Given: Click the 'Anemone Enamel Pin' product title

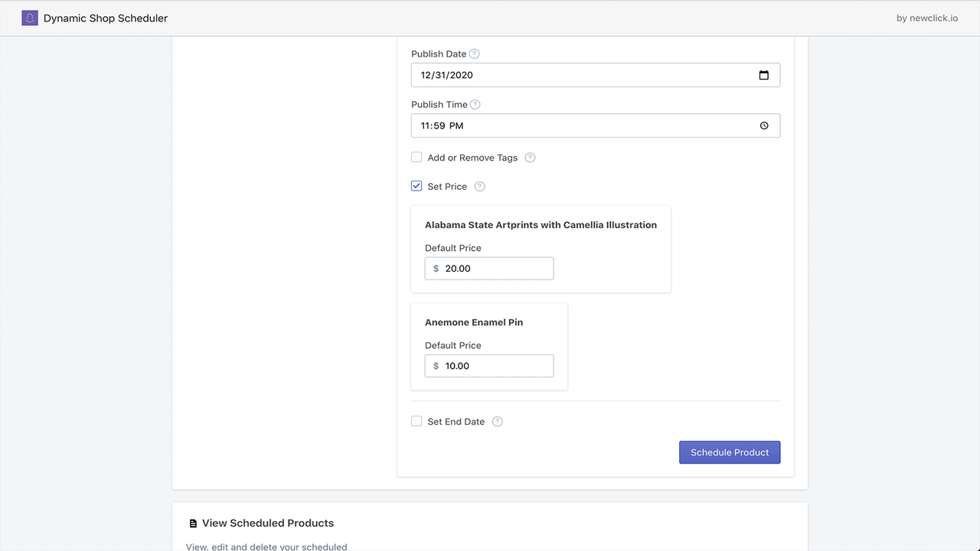Looking at the screenshot, I should point(474,322).
